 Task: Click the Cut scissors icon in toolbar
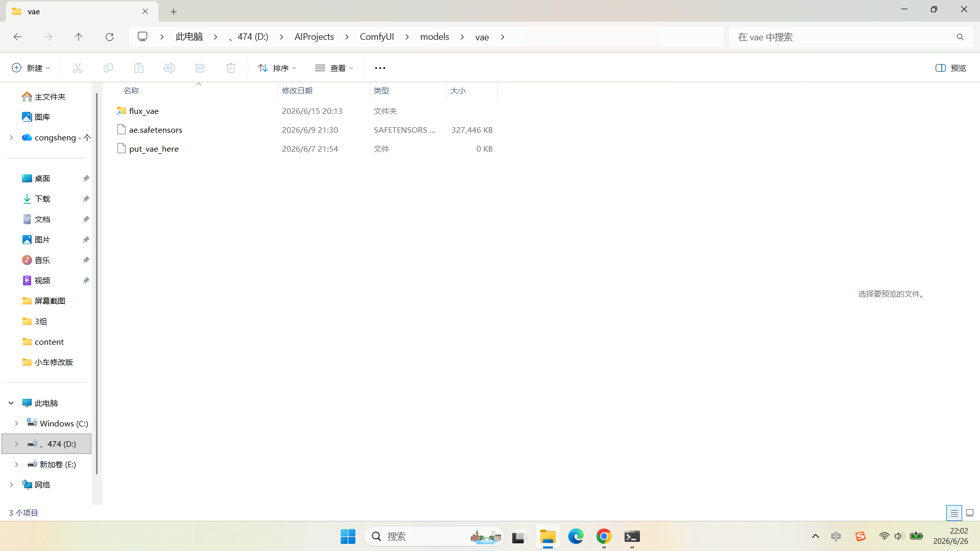(x=78, y=68)
